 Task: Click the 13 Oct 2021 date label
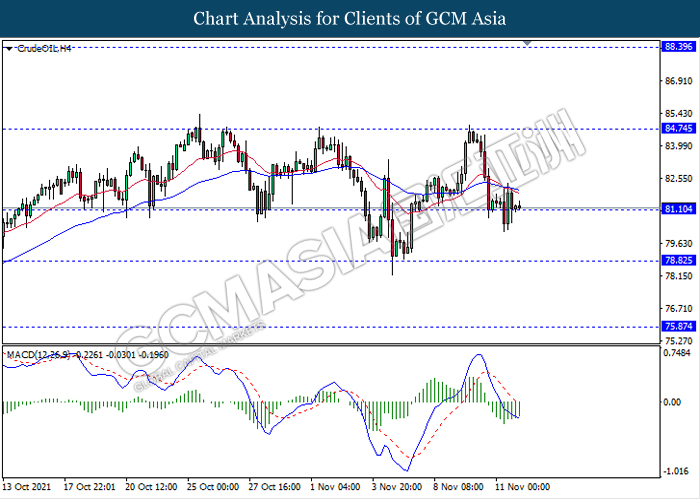pos(27,487)
